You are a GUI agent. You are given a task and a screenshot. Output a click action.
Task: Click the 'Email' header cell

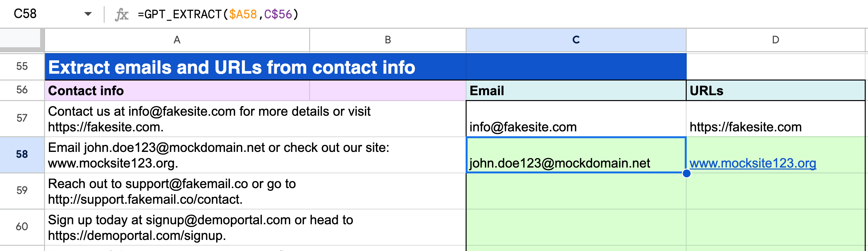click(576, 91)
